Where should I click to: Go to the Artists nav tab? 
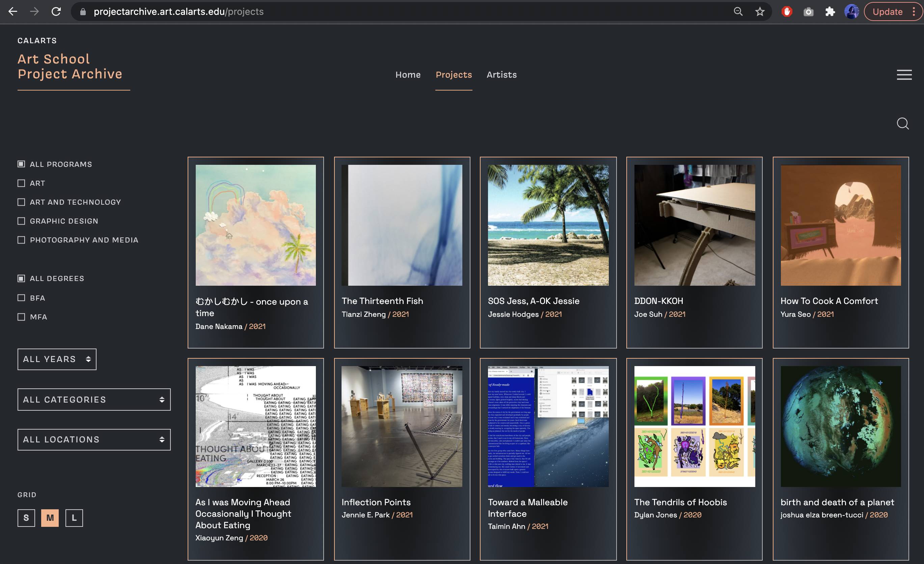[x=501, y=75]
